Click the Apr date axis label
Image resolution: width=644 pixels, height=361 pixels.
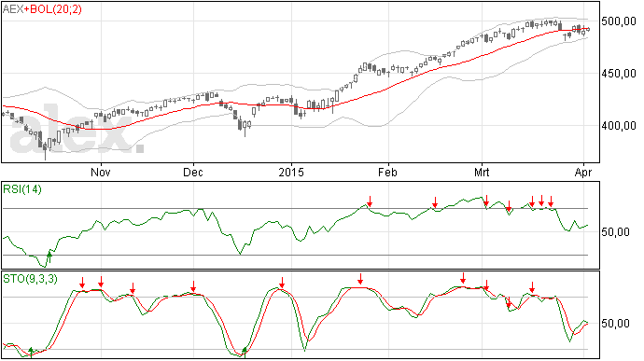(583, 172)
